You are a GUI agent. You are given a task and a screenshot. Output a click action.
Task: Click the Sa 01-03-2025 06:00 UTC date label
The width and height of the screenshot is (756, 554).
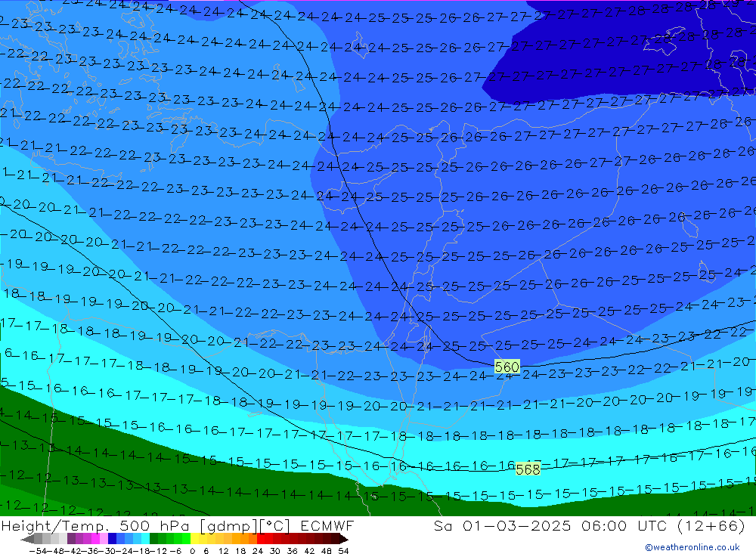coord(589,525)
